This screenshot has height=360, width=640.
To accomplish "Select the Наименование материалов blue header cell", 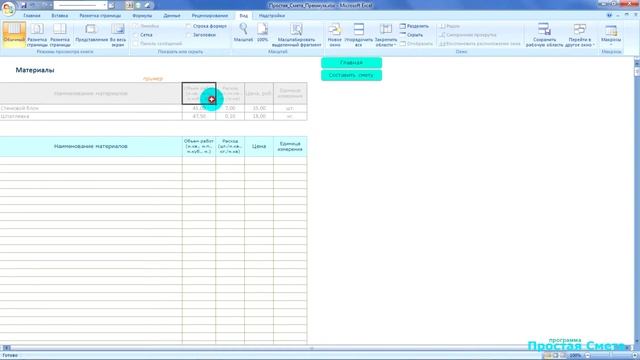I will 91,147.
